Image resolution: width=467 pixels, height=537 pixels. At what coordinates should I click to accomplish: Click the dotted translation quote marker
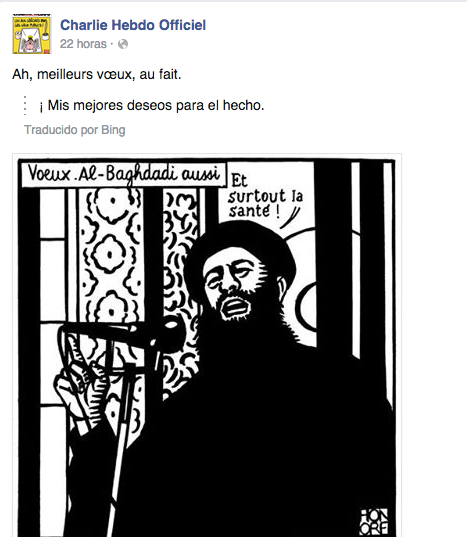point(25,105)
